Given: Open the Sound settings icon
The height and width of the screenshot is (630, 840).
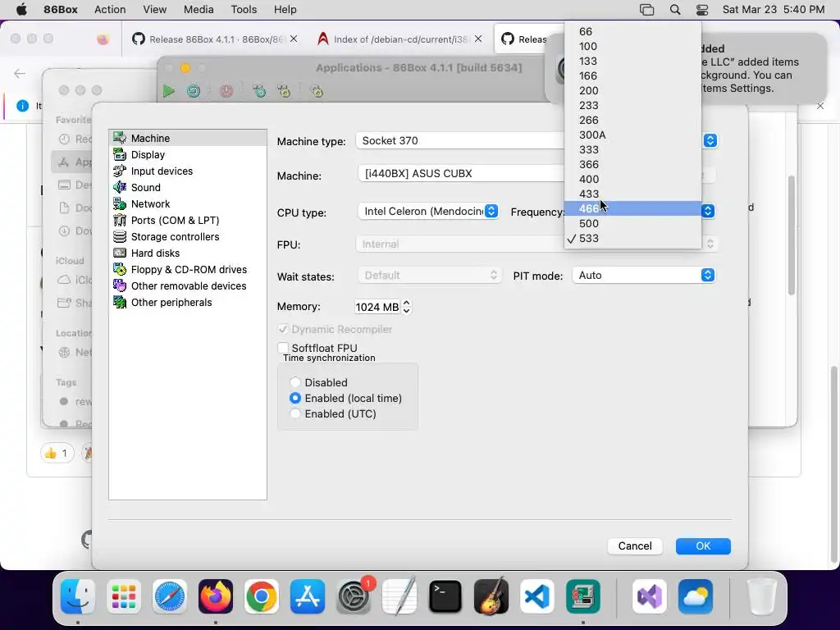Looking at the screenshot, I should click(120, 188).
